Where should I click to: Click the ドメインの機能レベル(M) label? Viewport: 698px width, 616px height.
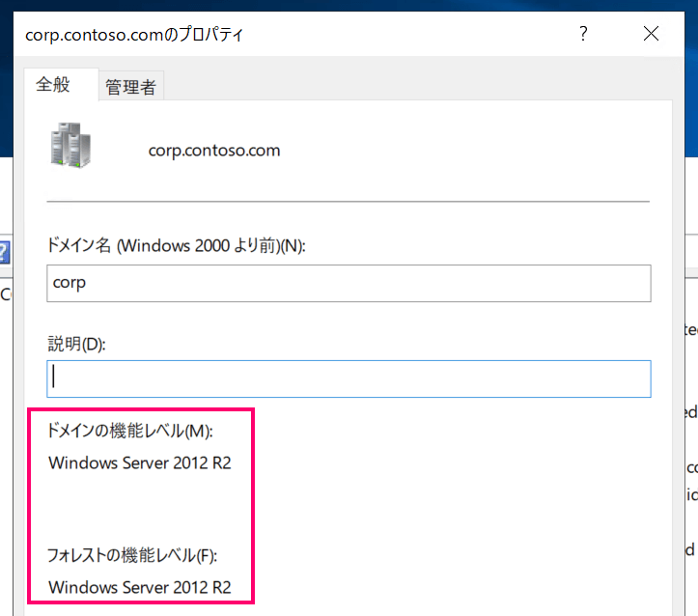click(130, 431)
